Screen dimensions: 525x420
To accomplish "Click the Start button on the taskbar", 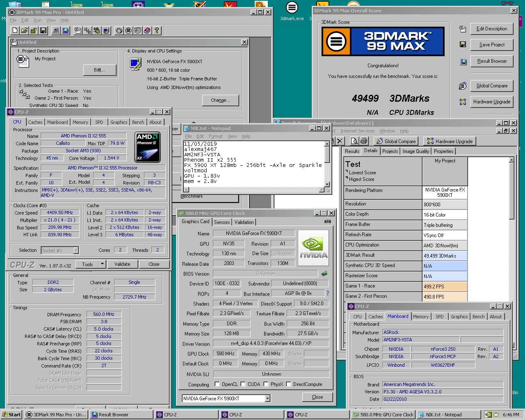I will tap(11, 415).
